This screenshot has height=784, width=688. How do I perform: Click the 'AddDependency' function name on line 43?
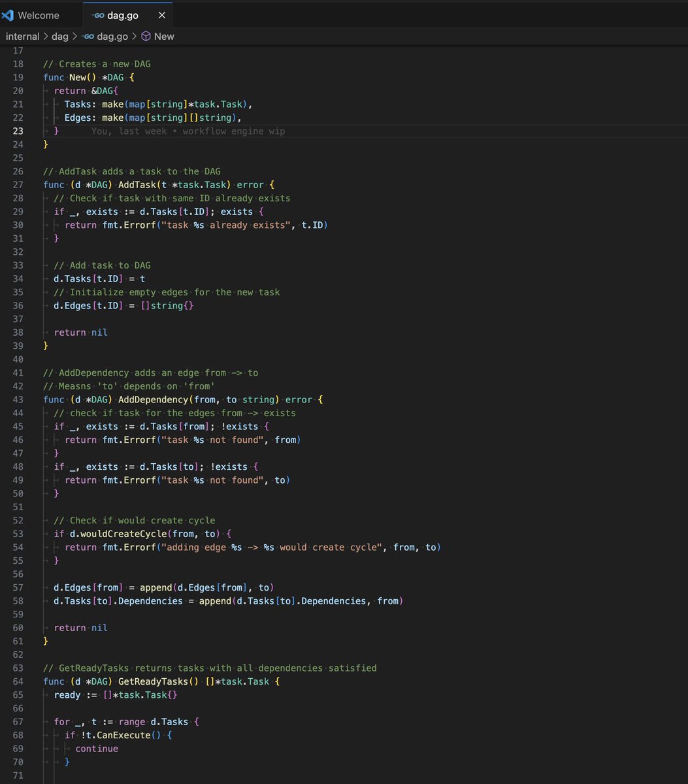tap(153, 399)
